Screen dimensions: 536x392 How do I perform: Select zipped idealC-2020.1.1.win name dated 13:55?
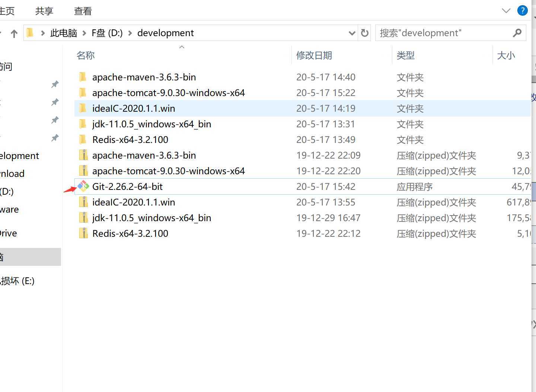coord(134,202)
